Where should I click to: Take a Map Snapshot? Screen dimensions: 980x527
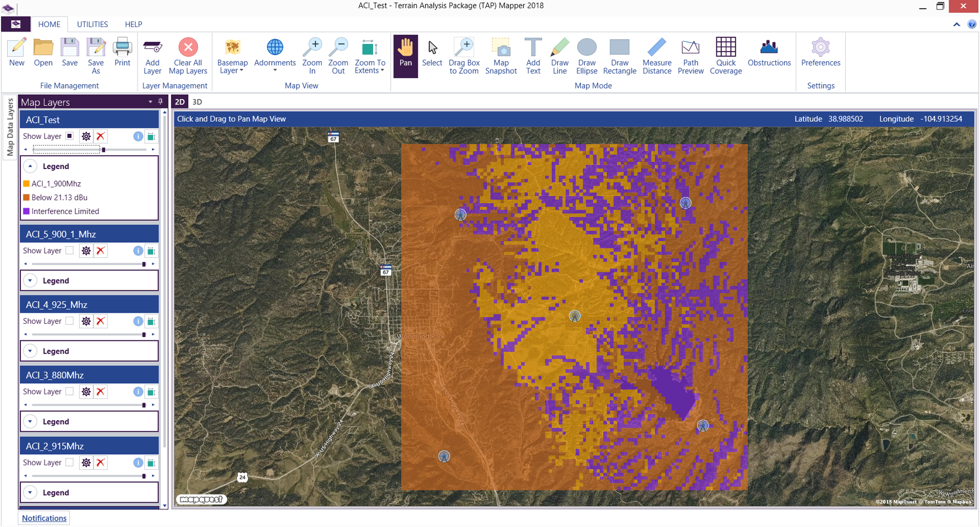click(x=501, y=56)
